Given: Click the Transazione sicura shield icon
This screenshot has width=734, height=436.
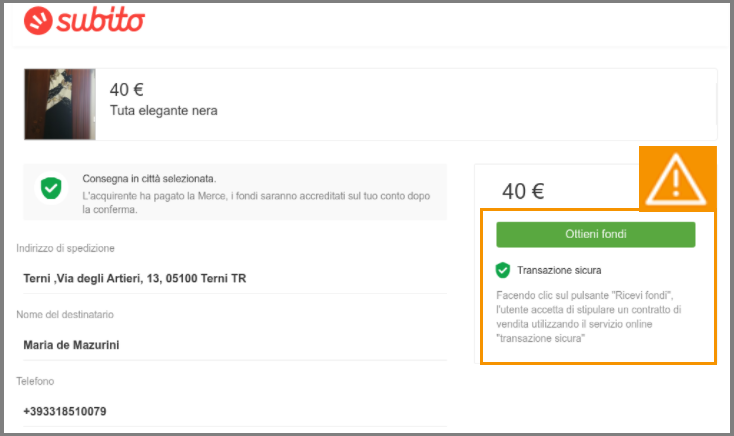Looking at the screenshot, I should tap(503, 270).
